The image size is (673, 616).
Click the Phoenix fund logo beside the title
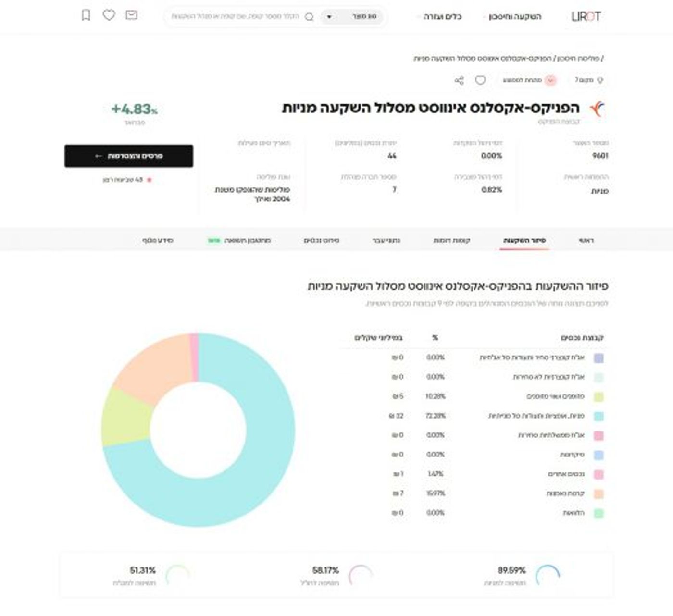[597, 109]
